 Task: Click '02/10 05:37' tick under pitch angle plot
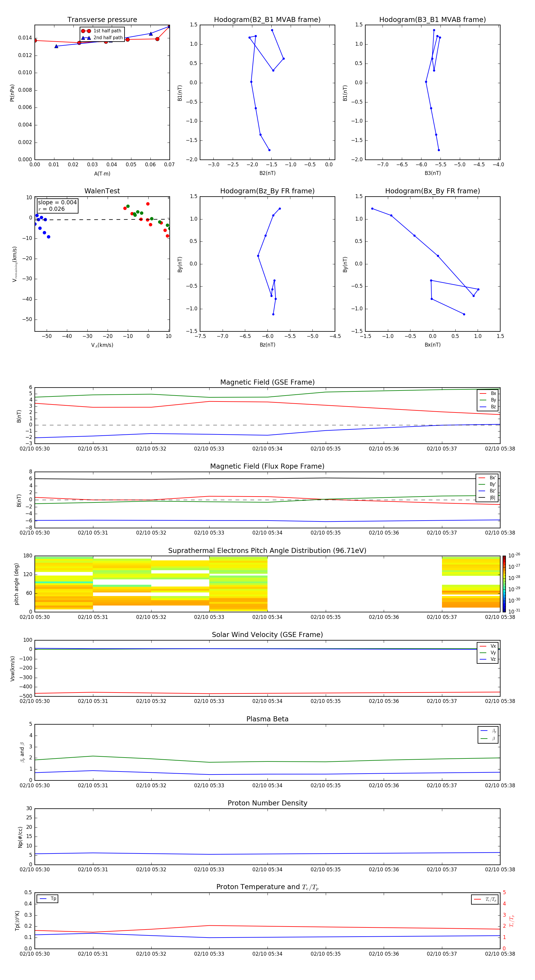tap(442, 617)
